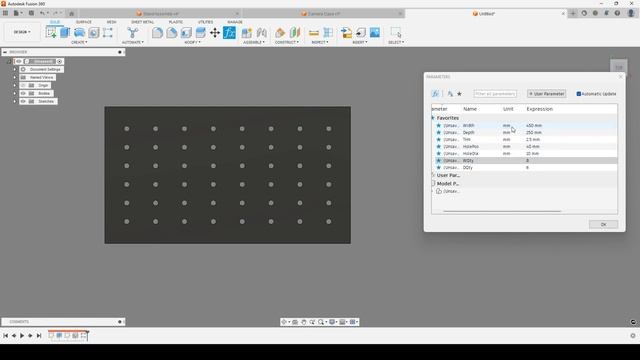Switch to the Manage tab
Image resolution: width=640 pixels, height=360 pixels.
pyautogui.click(x=235, y=22)
